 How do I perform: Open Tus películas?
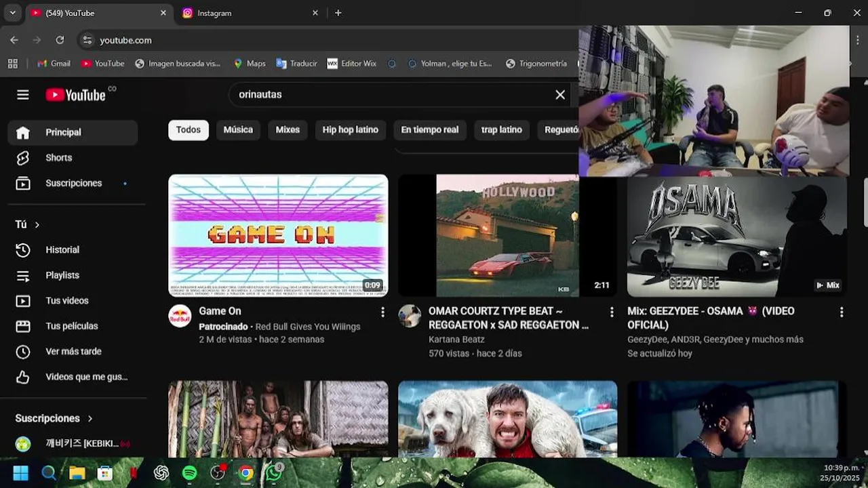(x=73, y=326)
